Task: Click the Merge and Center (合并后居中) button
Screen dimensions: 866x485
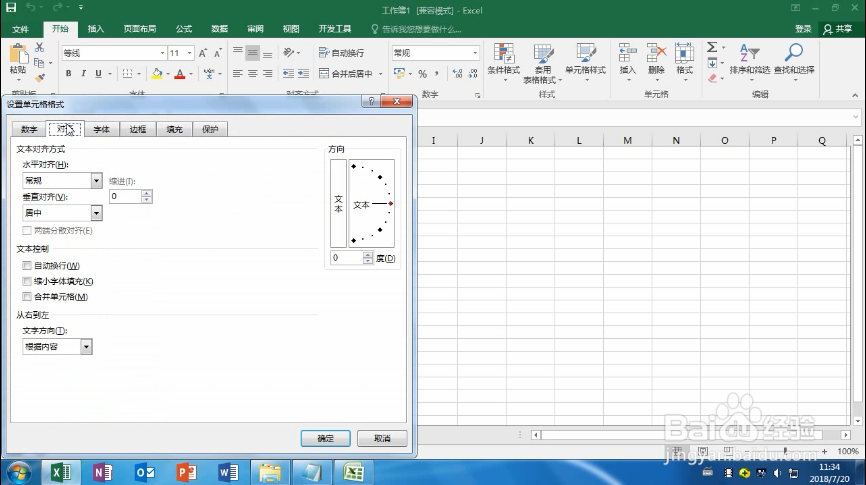Action: pos(346,73)
